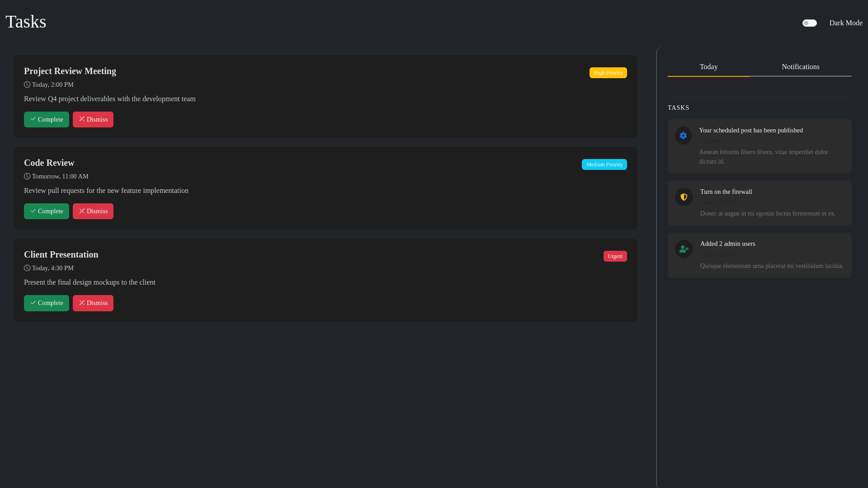The height and width of the screenshot is (488, 868).
Task: Mark Code Review as complete
Action: [x=47, y=211]
